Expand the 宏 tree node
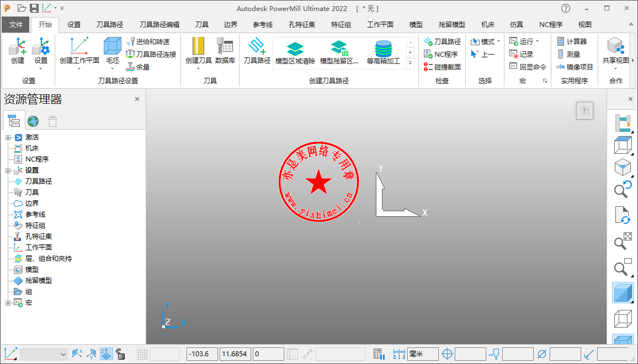Screen dimensions: 638x364 [8, 303]
